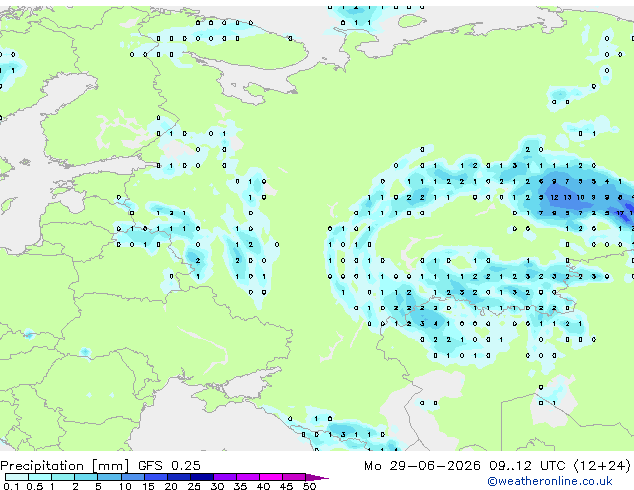Click the 1–2 mm legend color swatch
634x490 pixels.
(63, 477)
